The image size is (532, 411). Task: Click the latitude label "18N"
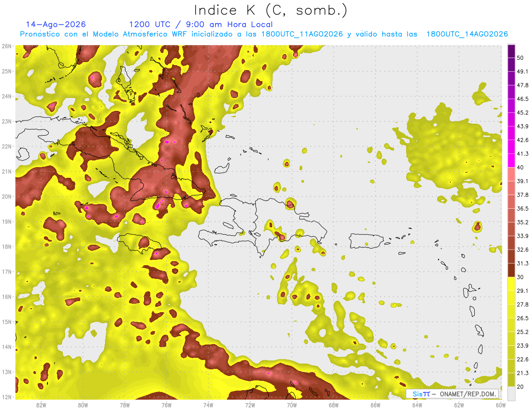6,247
